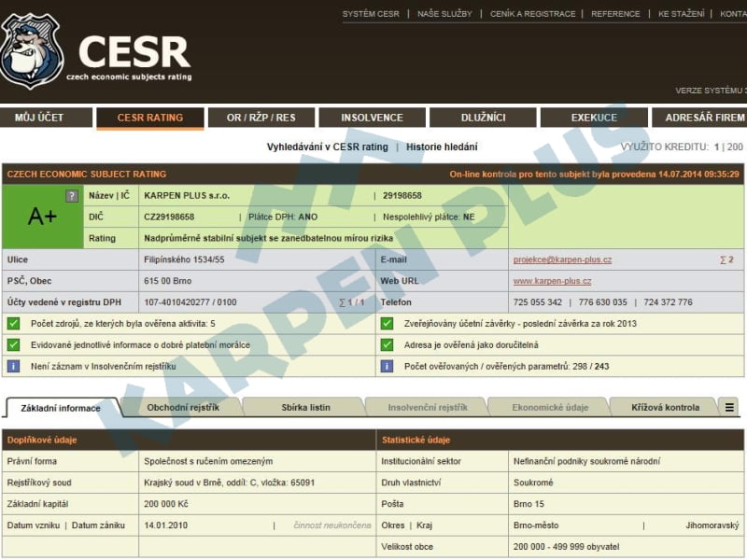Open the www.karpen-plus.cz web link

click(x=552, y=281)
